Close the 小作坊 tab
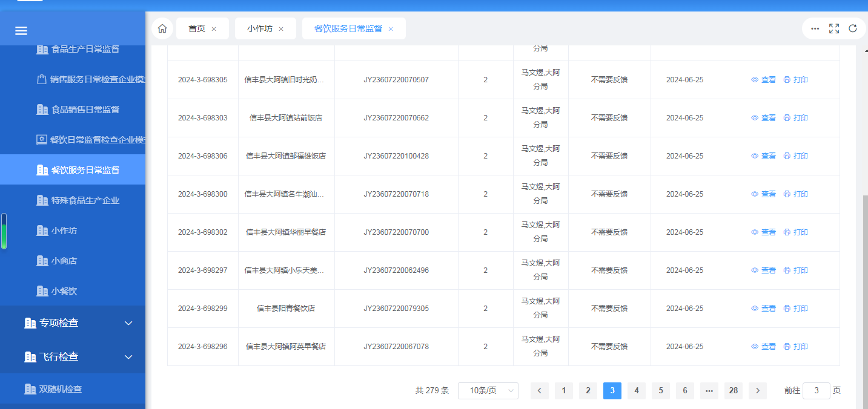This screenshot has width=868, height=409. pyautogui.click(x=281, y=29)
